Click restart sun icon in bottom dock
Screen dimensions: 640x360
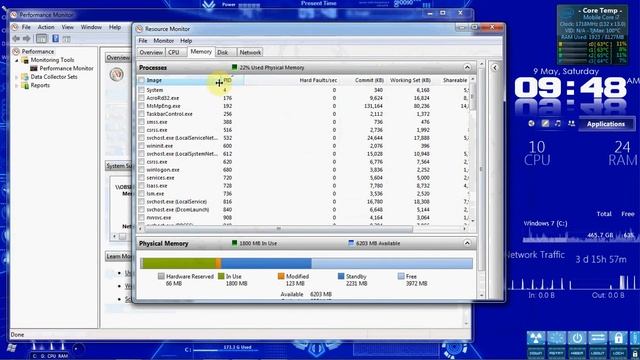click(556, 338)
